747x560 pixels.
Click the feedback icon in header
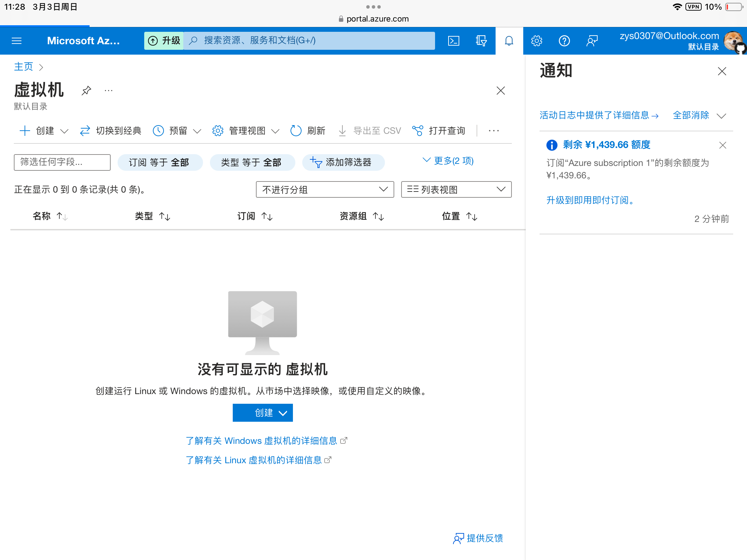click(592, 41)
